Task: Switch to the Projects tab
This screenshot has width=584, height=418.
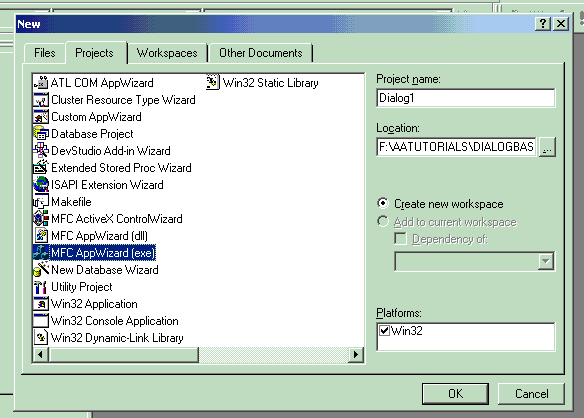Action: point(95,53)
